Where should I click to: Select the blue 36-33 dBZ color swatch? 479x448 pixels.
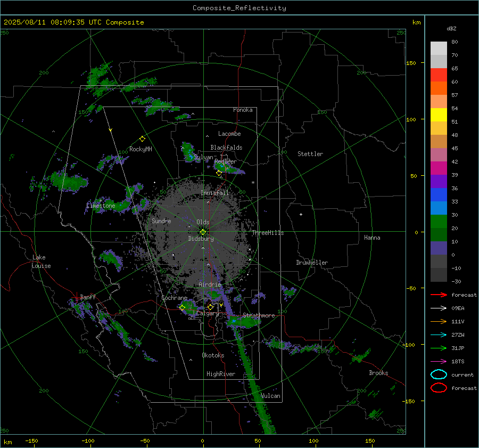tap(439, 195)
